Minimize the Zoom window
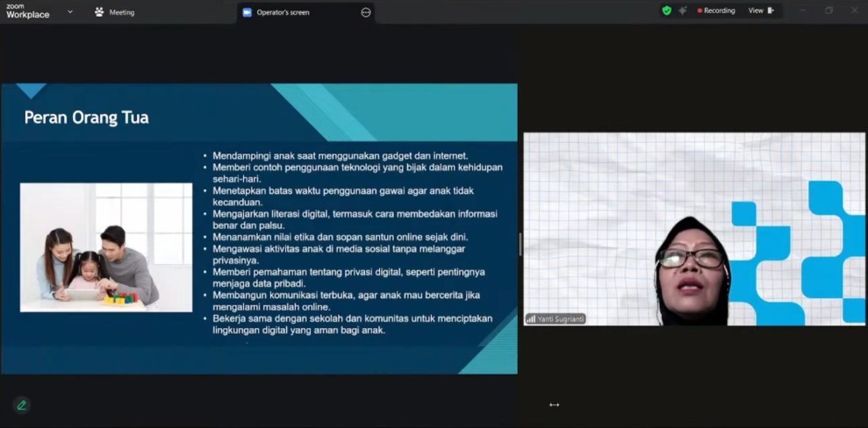The height and width of the screenshot is (428, 868). pos(803,11)
